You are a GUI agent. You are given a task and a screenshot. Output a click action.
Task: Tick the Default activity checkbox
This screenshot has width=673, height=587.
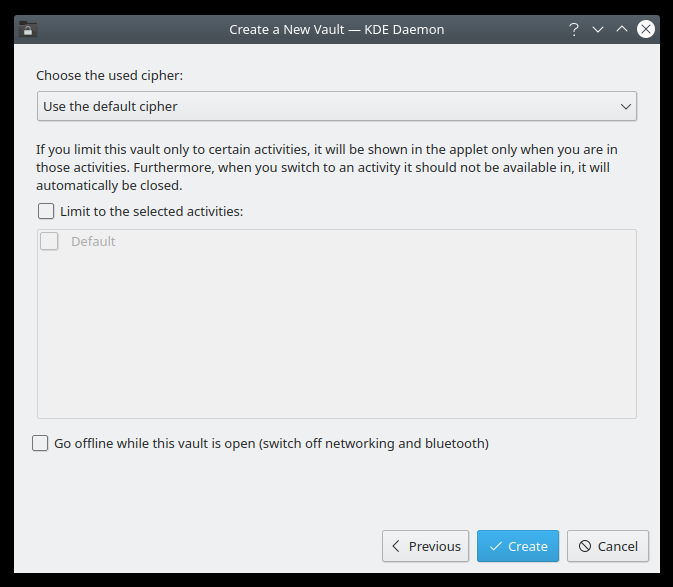pyautogui.click(x=49, y=241)
